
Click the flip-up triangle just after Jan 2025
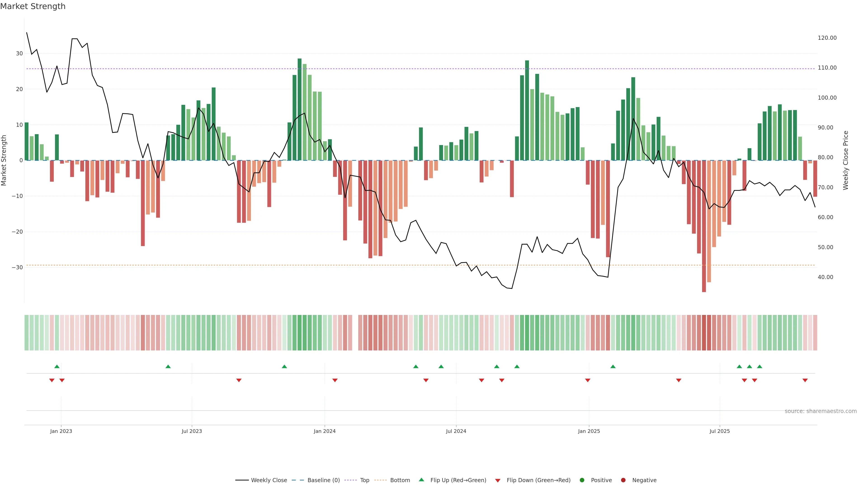point(613,366)
